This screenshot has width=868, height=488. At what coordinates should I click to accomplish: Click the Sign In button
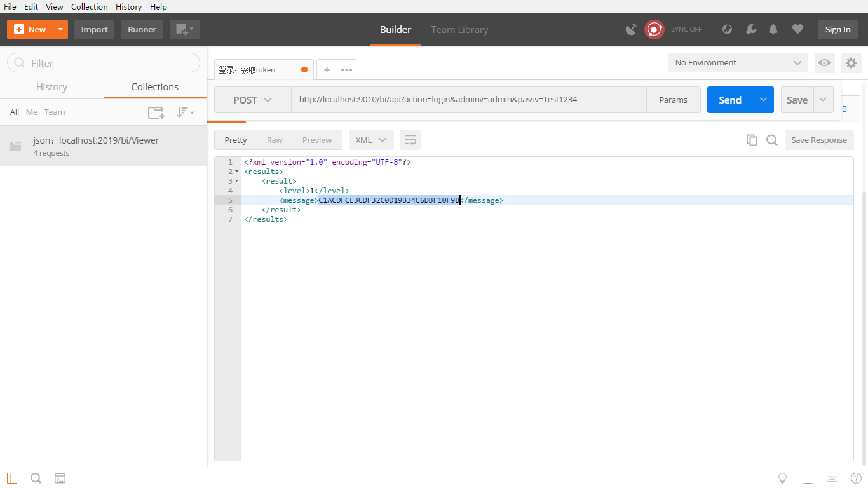click(x=837, y=29)
